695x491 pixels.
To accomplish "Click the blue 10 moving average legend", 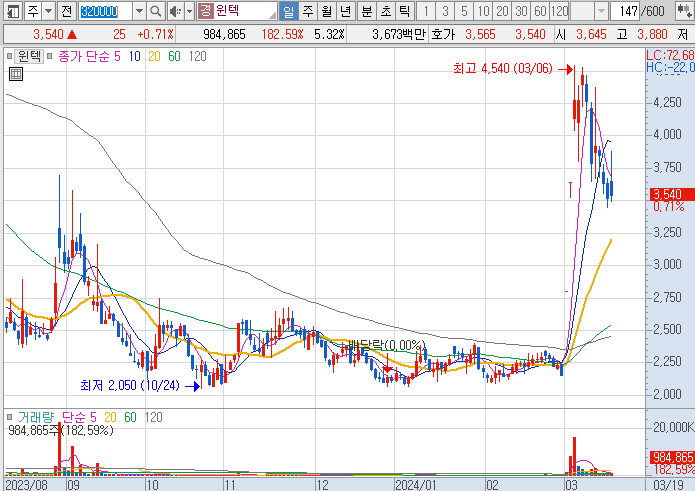I will 135,56.
